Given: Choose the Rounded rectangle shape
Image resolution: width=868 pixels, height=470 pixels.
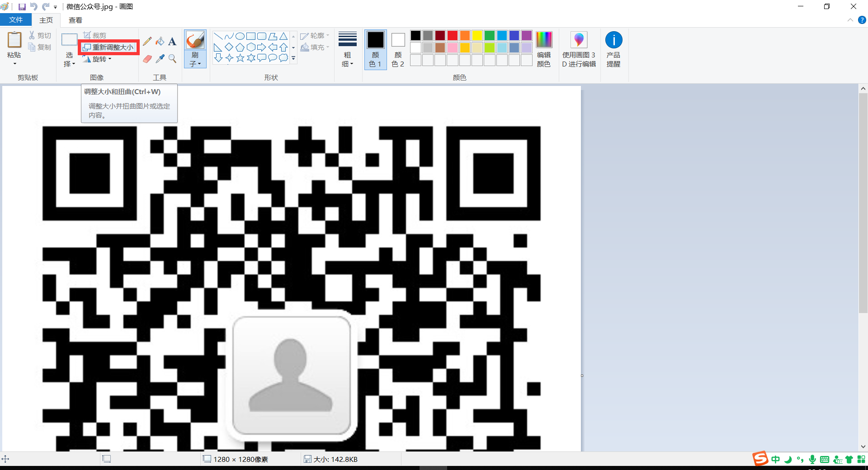Looking at the screenshot, I should 262,36.
